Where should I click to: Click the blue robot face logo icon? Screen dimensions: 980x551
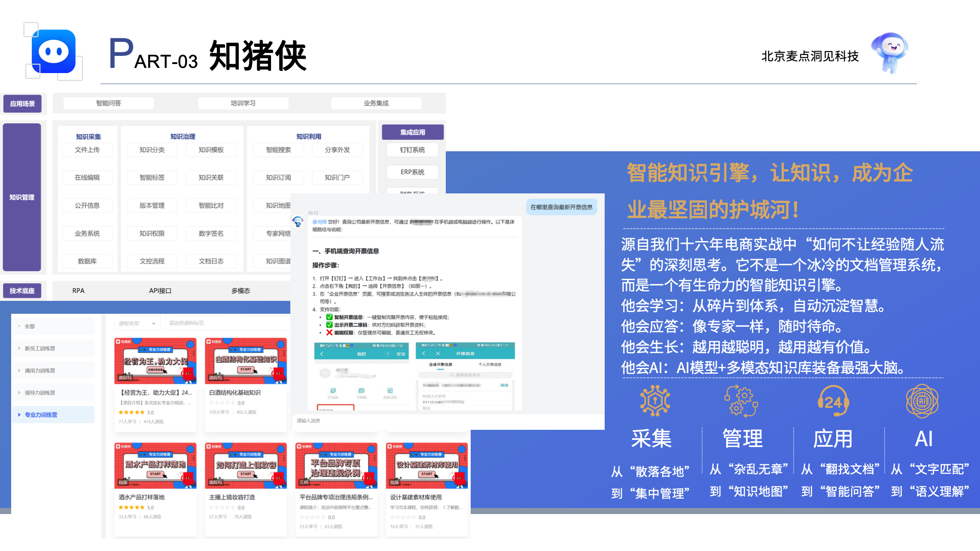pyautogui.click(x=54, y=52)
